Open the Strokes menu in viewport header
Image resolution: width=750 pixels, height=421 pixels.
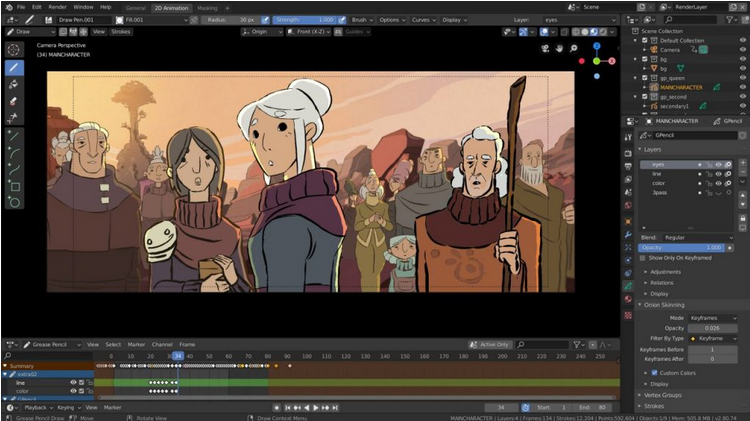[x=121, y=32]
